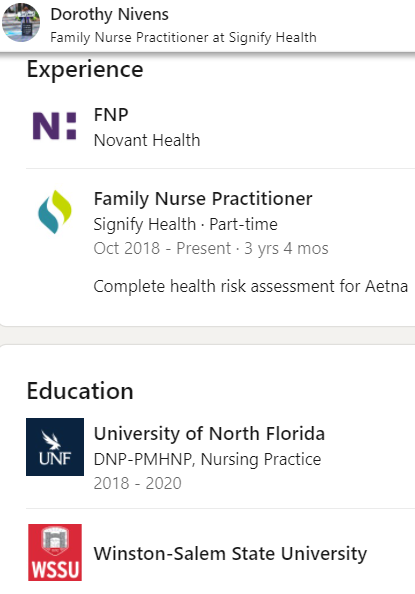Open the UNF university logo

coord(55,447)
